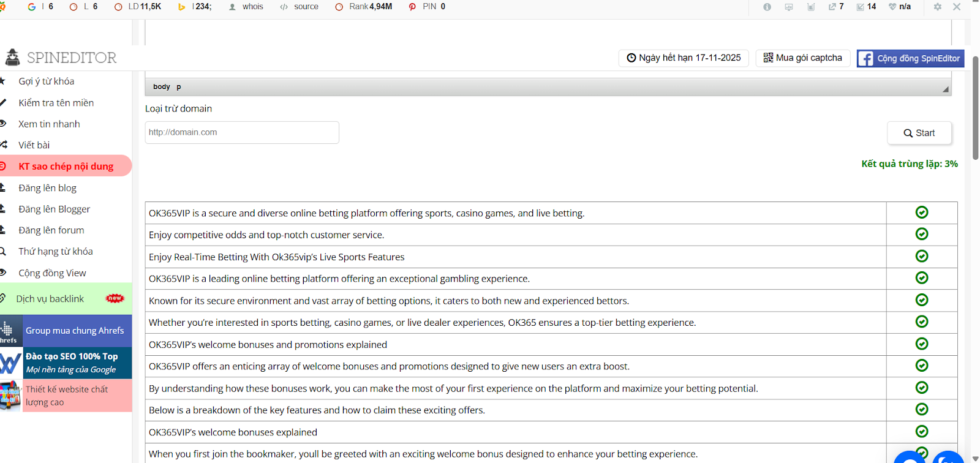
Task: Close the SEO toolbar
Action: 957,7
